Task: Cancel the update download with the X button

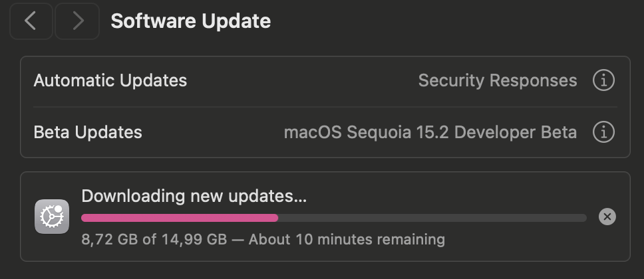Action: 607,217
